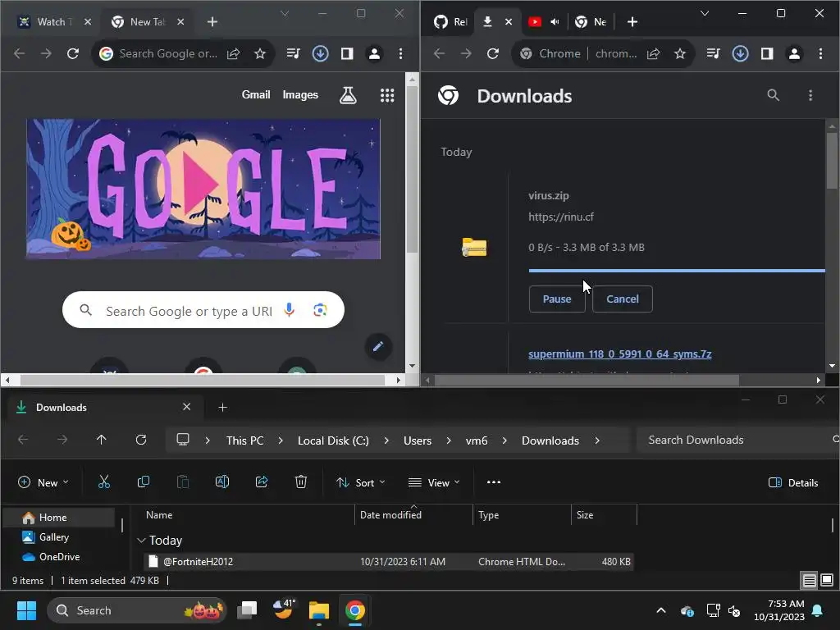Screen dimensions: 840x630
Task: Cut the selected file with the scissors icon
Action: [x=104, y=482]
